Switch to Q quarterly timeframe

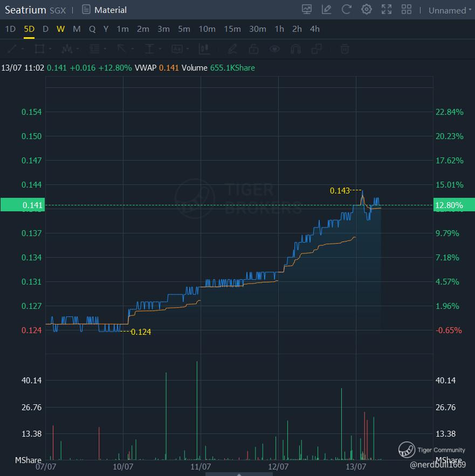92,29
